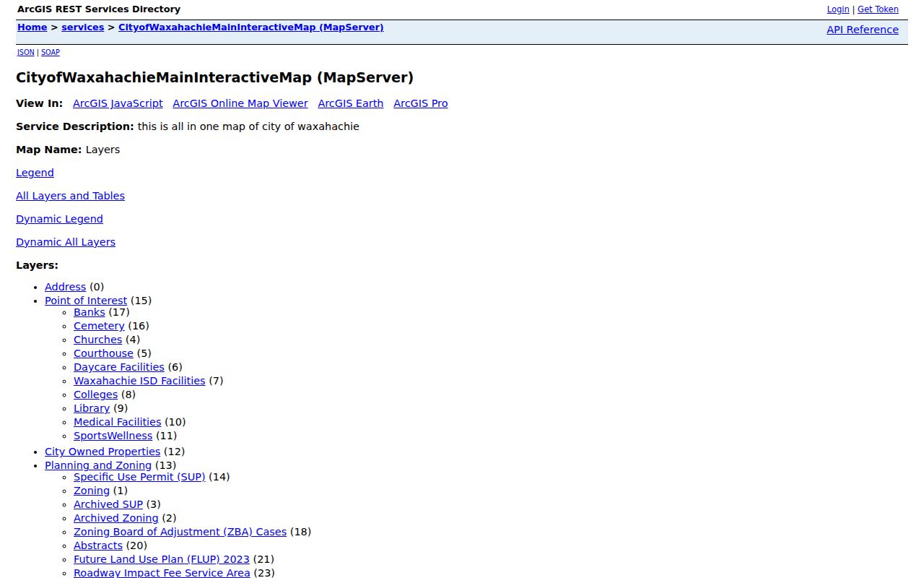924x578 pixels.
Task: Open the Daycare Facilities layer
Action: [119, 367]
